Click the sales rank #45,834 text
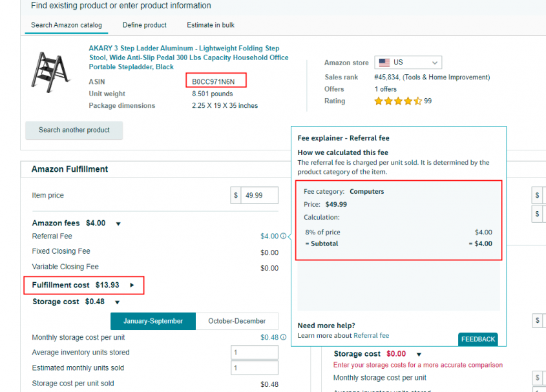The image size is (546, 392). (x=432, y=77)
